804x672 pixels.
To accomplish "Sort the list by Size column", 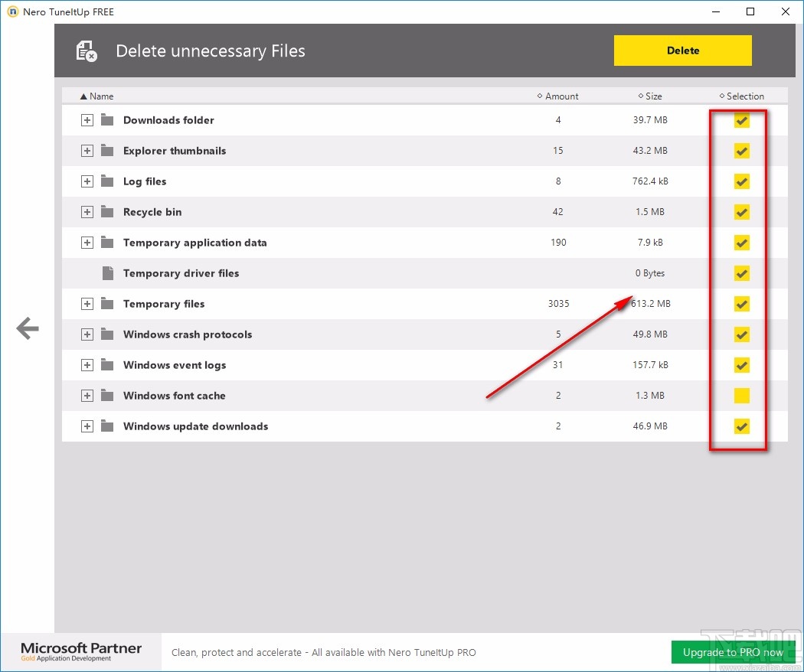I will pyautogui.click(x=652, y=96).
